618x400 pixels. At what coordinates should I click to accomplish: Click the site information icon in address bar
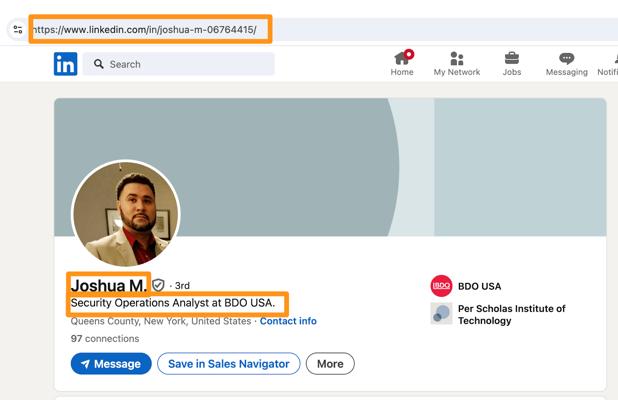click(x=17, y=30)
